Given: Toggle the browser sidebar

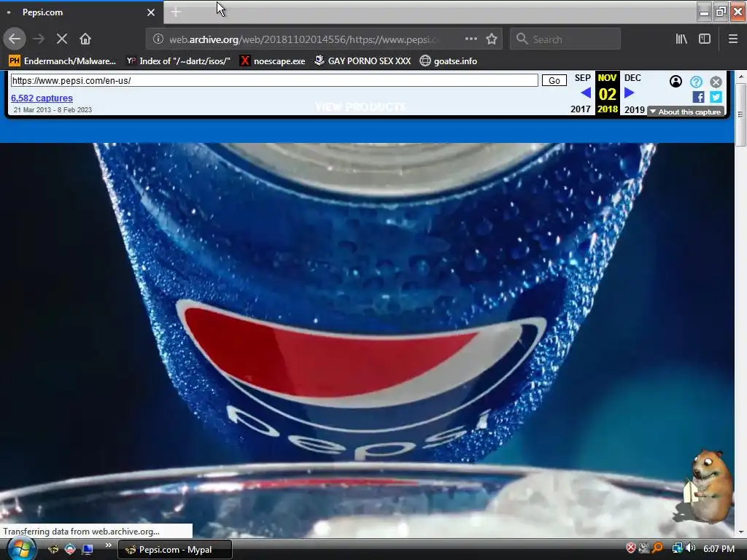Looking at the screenshot, I should pyautogui.click(x=705, y=39).
